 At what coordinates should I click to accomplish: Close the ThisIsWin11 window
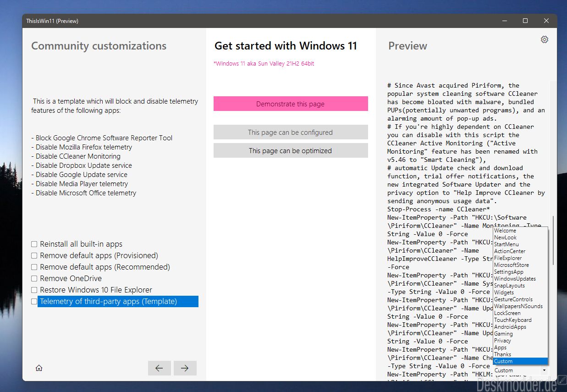546,21
